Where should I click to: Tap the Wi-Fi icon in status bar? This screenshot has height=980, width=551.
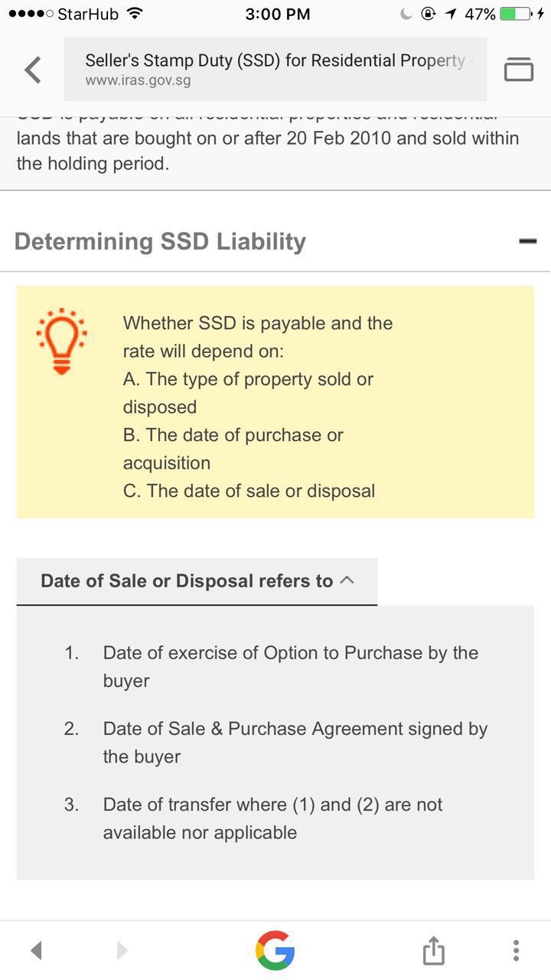point(135,14)
